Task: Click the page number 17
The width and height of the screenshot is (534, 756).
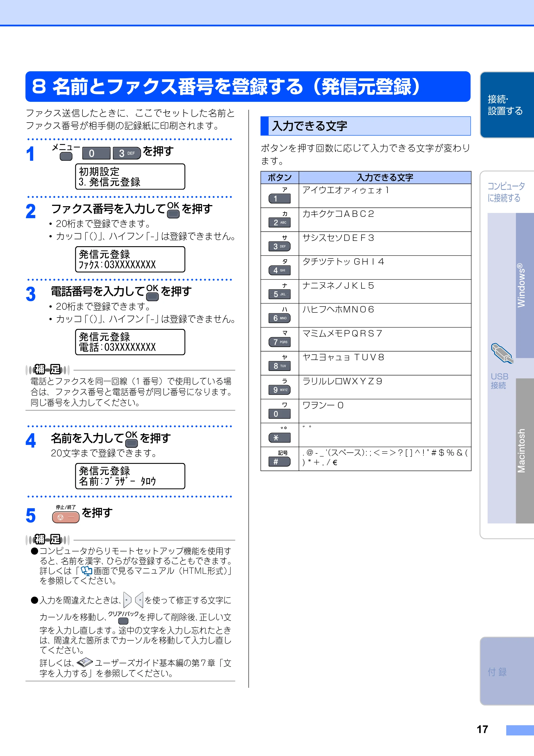Action: coord(482,729)
